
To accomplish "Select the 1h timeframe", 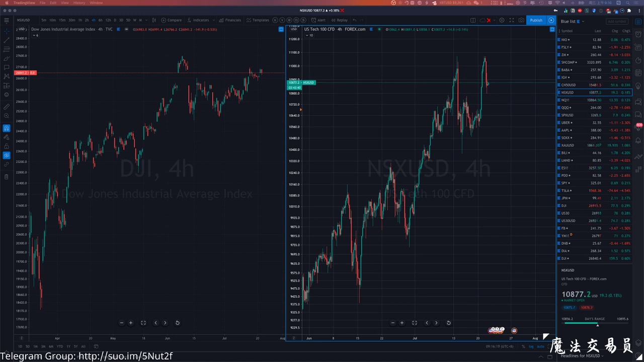I will click(79, 20).
